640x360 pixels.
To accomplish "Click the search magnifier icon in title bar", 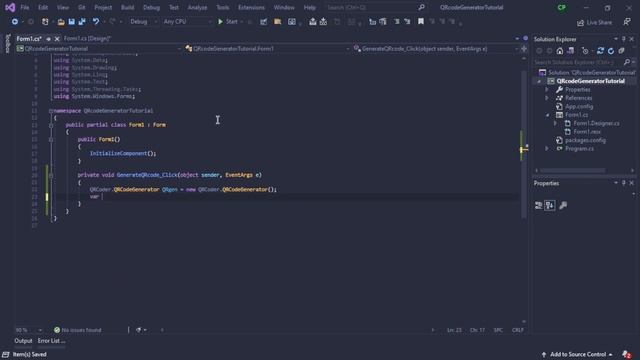I will tap(421, 7).
